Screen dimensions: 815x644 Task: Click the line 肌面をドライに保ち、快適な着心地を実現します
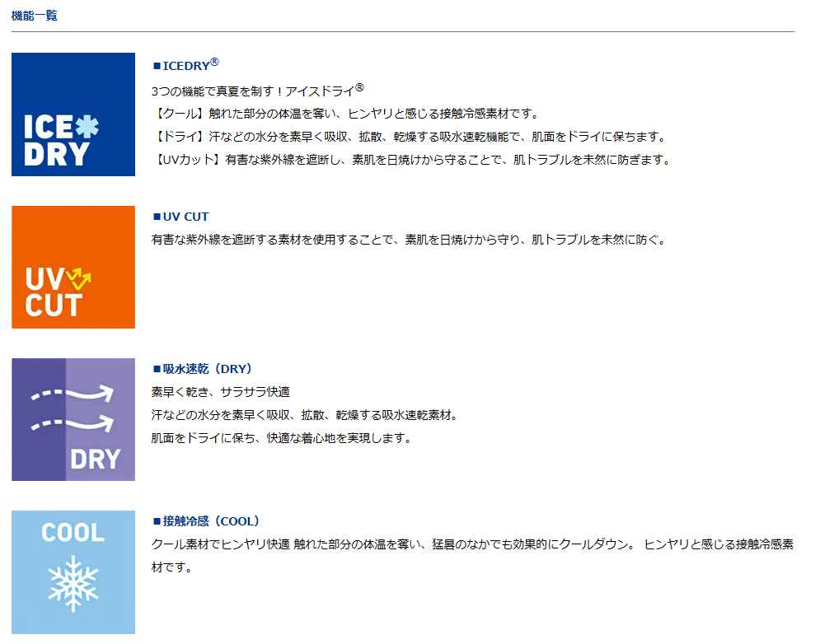click(282, 438)
